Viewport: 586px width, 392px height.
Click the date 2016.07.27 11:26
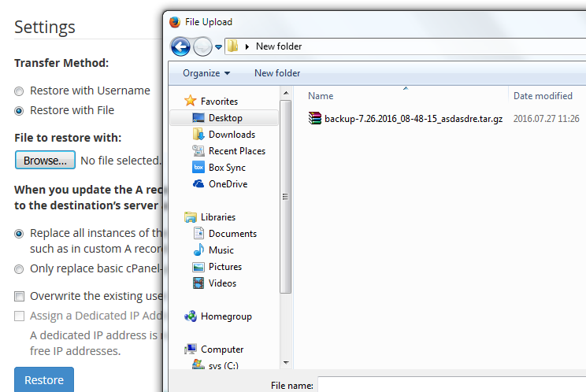coord(546,119)
